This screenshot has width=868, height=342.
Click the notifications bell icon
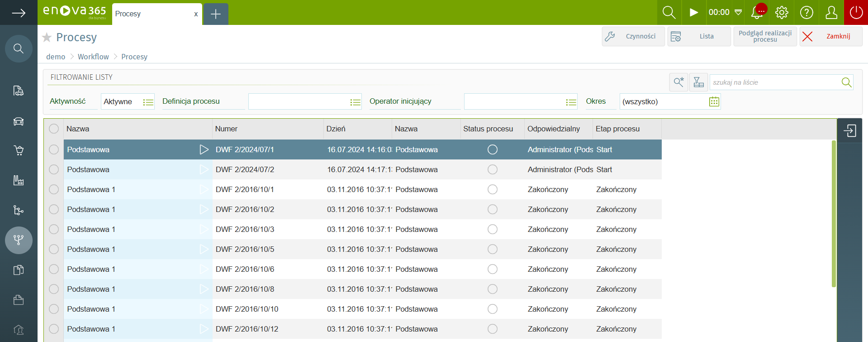coord(757,13)
